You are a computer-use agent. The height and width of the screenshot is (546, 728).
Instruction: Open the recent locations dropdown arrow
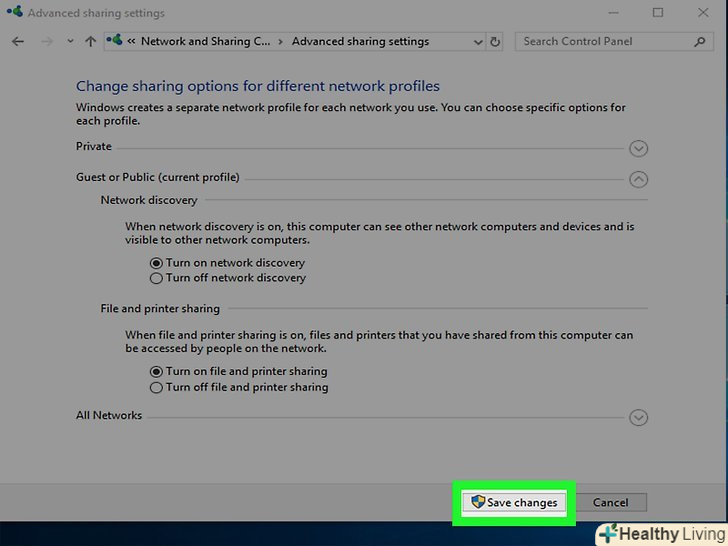point(70,41)
